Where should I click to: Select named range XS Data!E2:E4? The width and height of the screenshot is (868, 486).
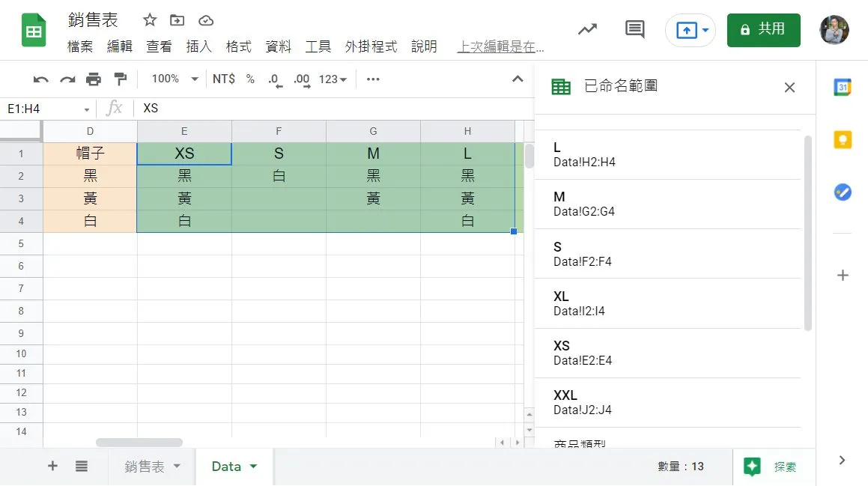point(668,353)
